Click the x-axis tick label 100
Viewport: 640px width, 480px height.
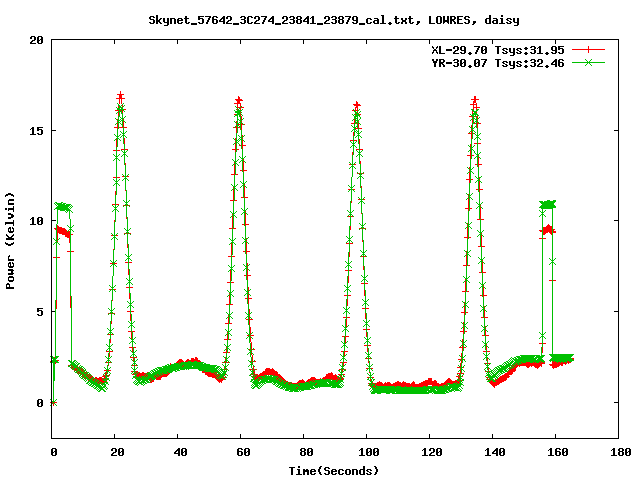tap(369, 452)
